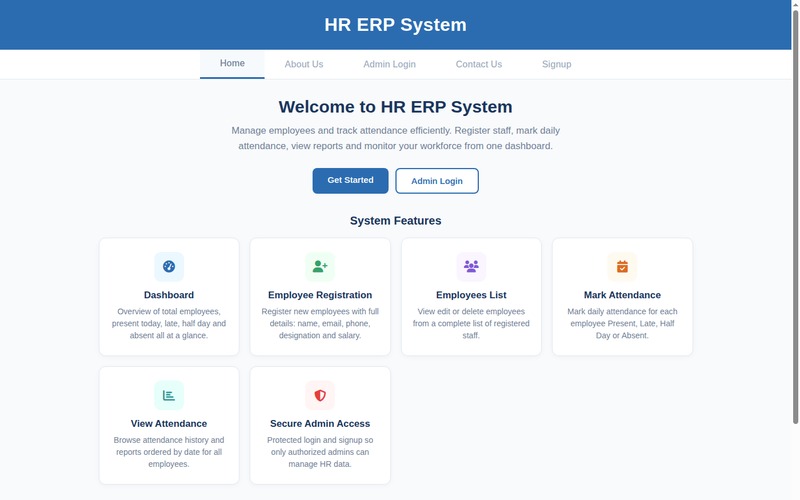Click the 'Manage employees and track attendance' paragraph

pyautogui.click(x=395, y=138)
